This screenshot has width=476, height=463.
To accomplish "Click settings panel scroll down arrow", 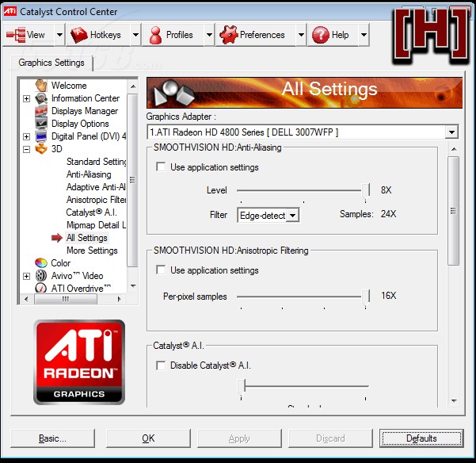I will pos(454,400).
